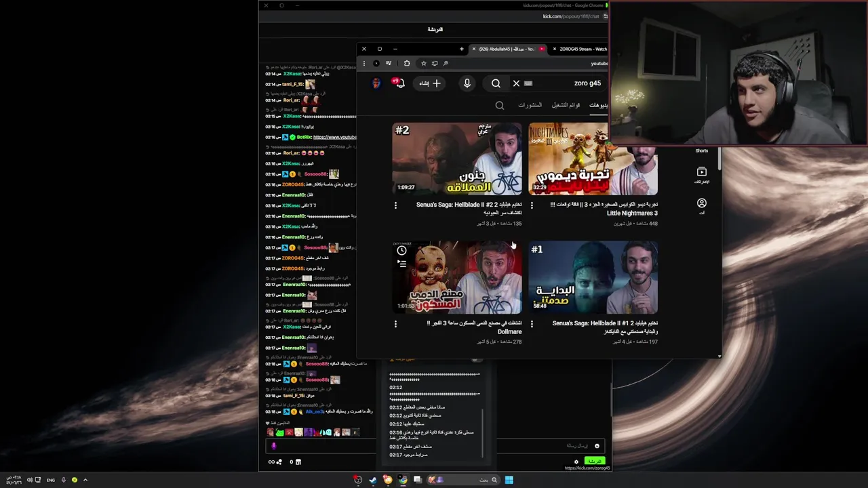Select the channel Videos tab
868x488 pixels.
coord(599,105)
